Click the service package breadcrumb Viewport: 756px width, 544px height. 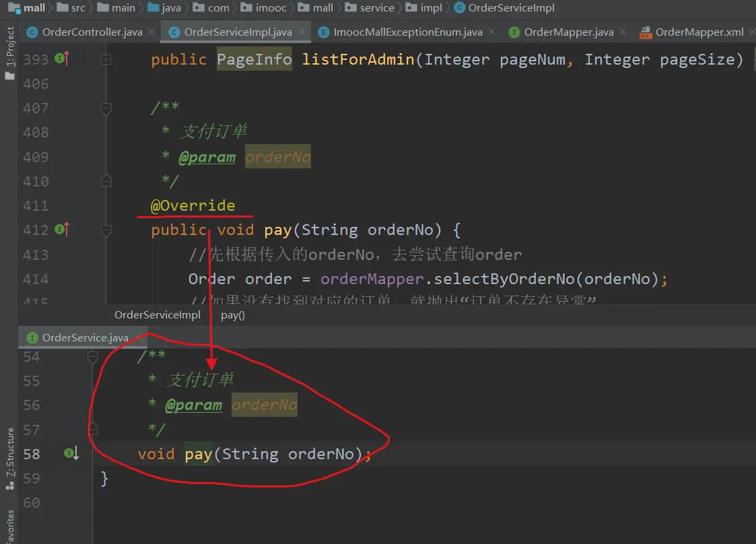point(370,7)
